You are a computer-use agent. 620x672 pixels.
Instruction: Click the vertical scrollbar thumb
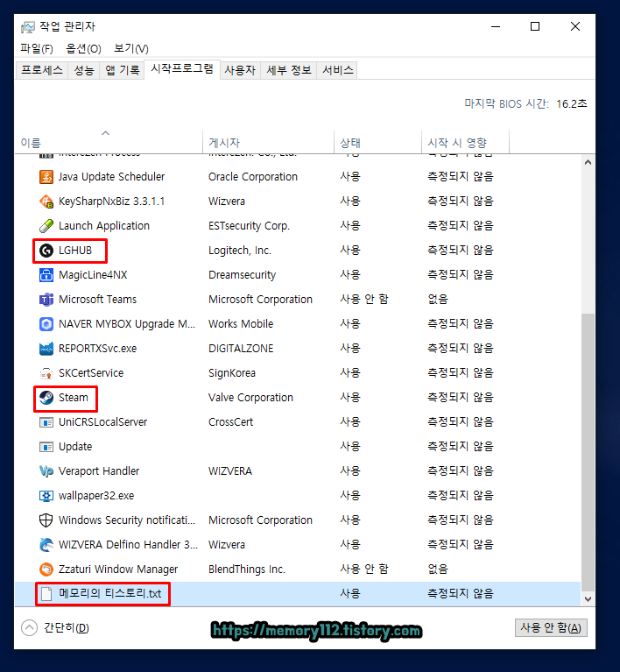(588, 452)
